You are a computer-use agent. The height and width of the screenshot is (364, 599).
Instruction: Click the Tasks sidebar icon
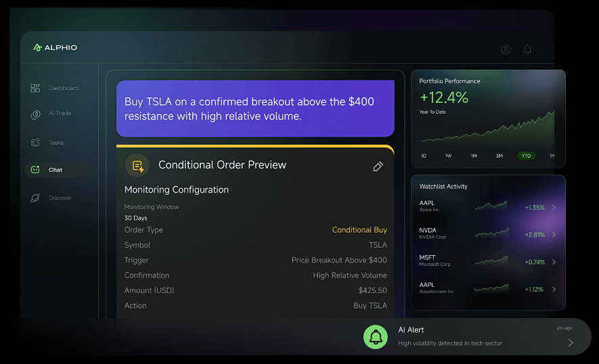pos(35,143)
